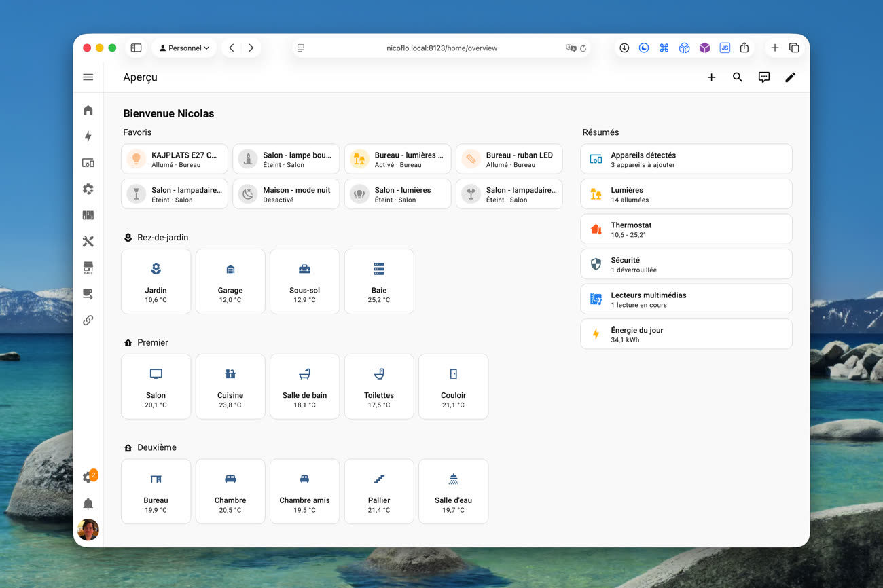Open the HACS store in sidebar
Image resolution: width=883 pixels, height=588 pixels.
tap(88, 268)
